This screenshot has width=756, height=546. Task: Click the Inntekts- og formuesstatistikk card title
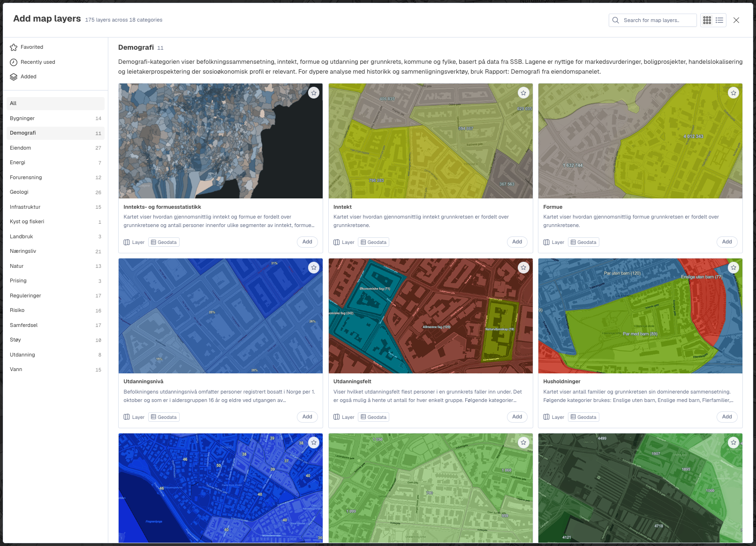[x=162, y=207]
